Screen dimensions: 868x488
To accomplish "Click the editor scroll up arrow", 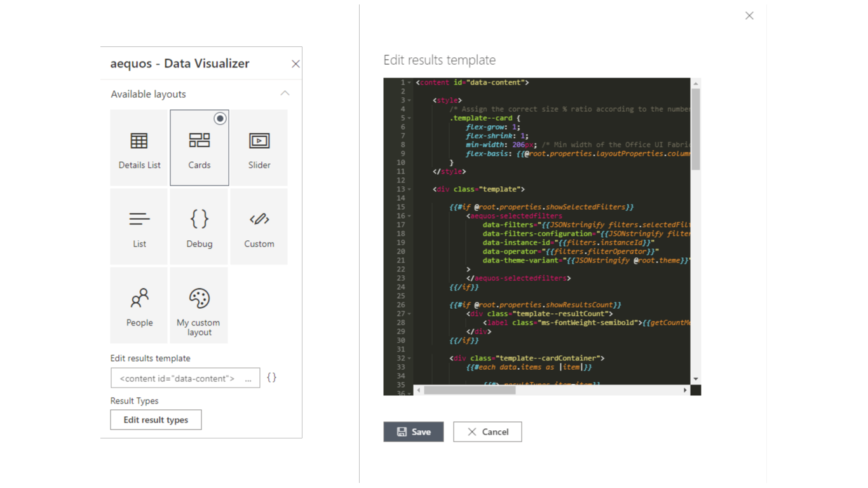I will [696, 83].
